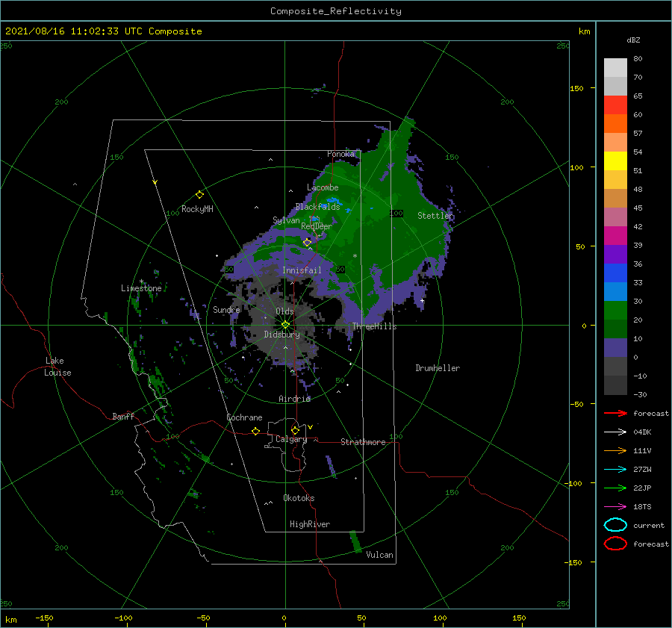Click the yellow V marker northwest of RockyMH
The image size is (672, 628).
(x=155, y=182)
